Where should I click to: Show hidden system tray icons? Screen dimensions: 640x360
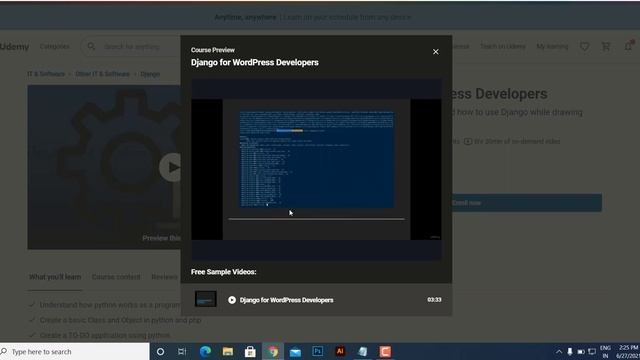pyautogui.click(x=559, y=351)
